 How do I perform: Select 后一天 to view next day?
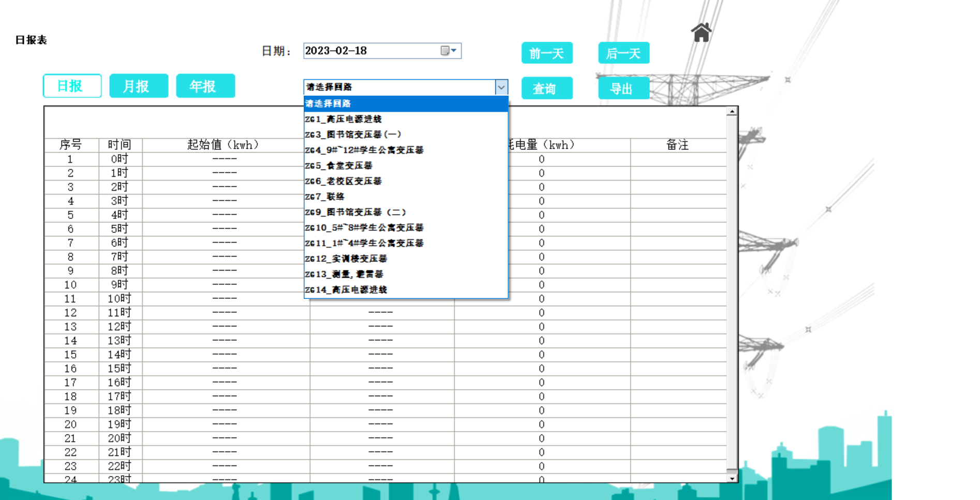point(623,53)
